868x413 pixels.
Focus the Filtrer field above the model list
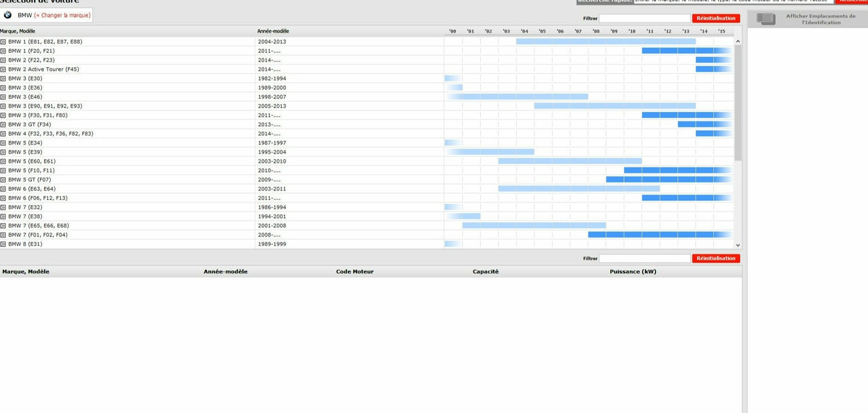pos(645,18)
